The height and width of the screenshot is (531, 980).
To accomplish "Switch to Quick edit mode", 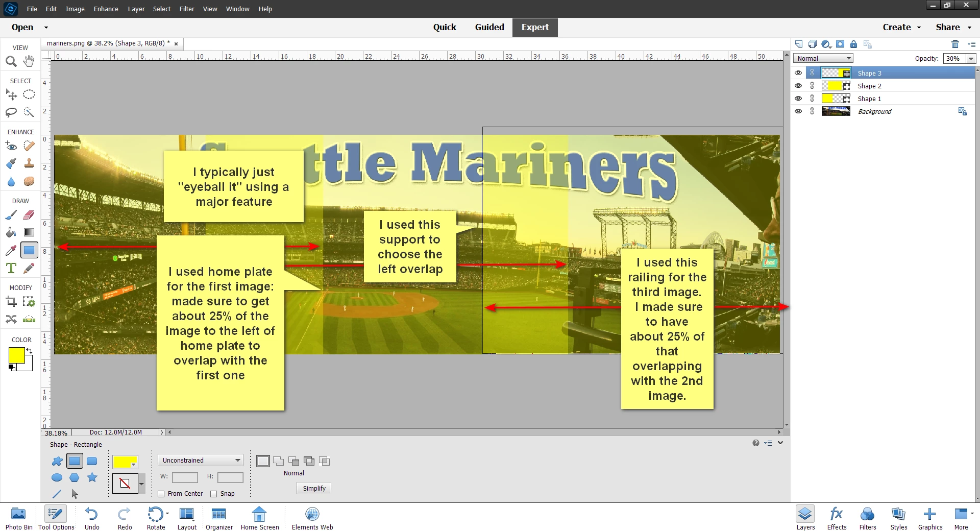I will [x=445, y=28].
